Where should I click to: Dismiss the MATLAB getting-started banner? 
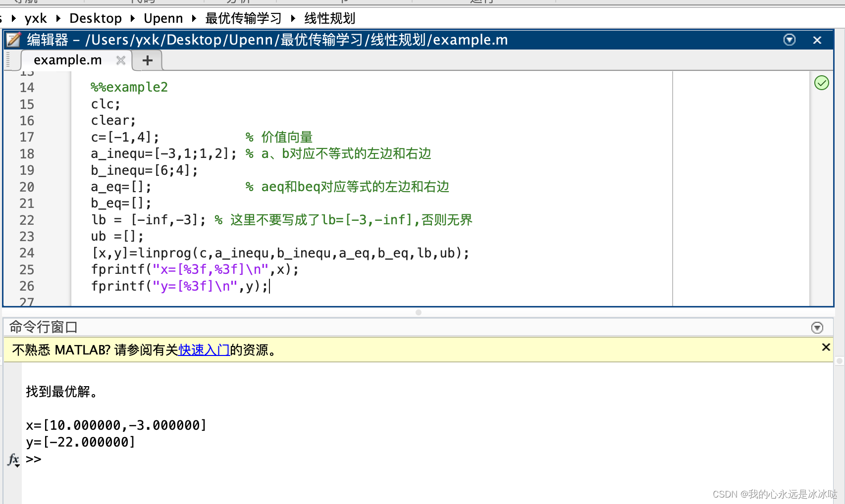click(826, 347)
